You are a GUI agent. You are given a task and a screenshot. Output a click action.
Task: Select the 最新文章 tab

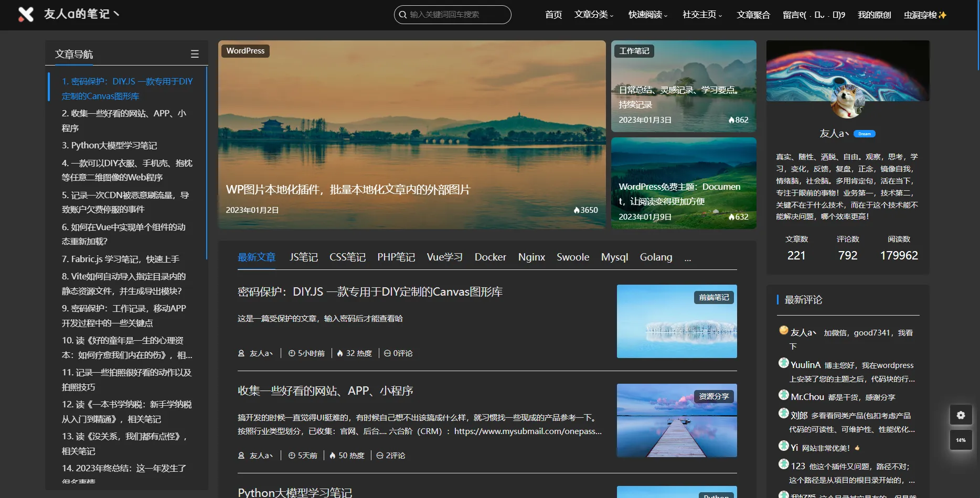[257, 257]
